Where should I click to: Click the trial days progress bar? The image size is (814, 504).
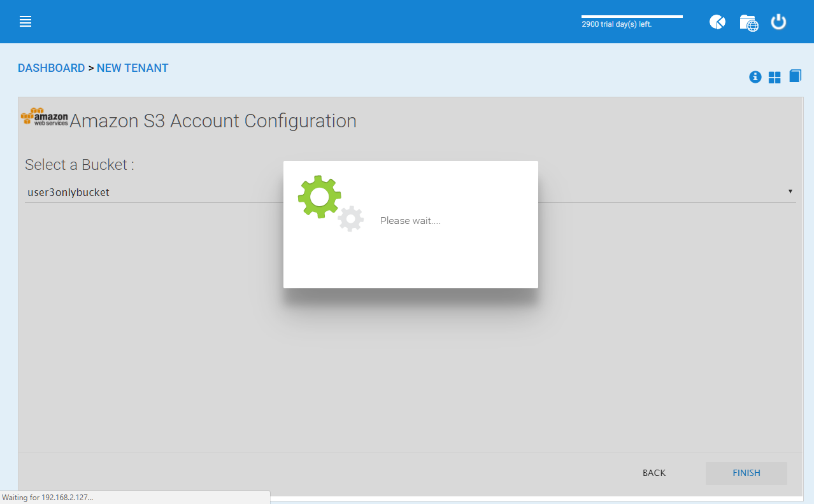click(x=632, y=17)
